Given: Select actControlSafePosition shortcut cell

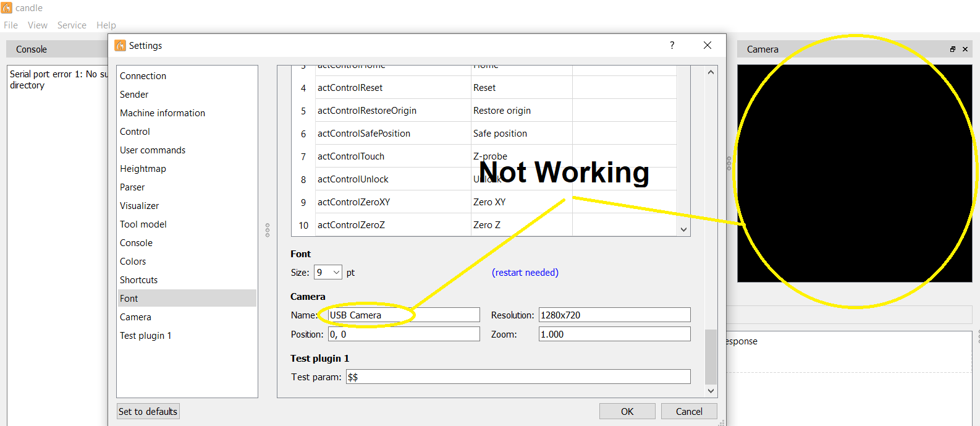Looking at the screenshot, I should 393,134.
